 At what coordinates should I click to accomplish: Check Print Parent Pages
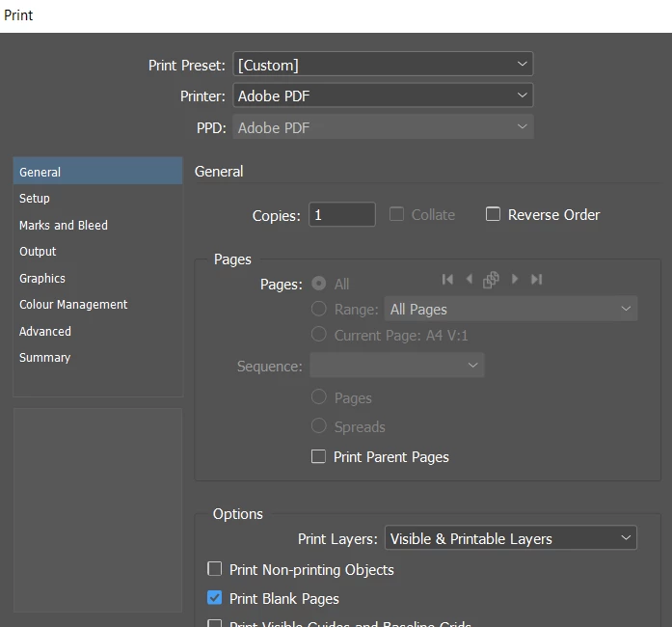pyautogui.click(x=318, y=456)
